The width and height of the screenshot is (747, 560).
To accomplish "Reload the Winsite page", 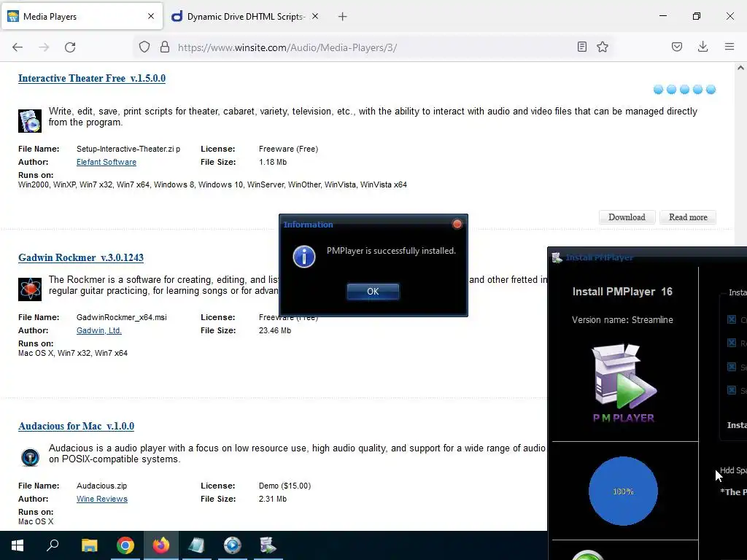I will pyautogui.click(x=70, y=47).
